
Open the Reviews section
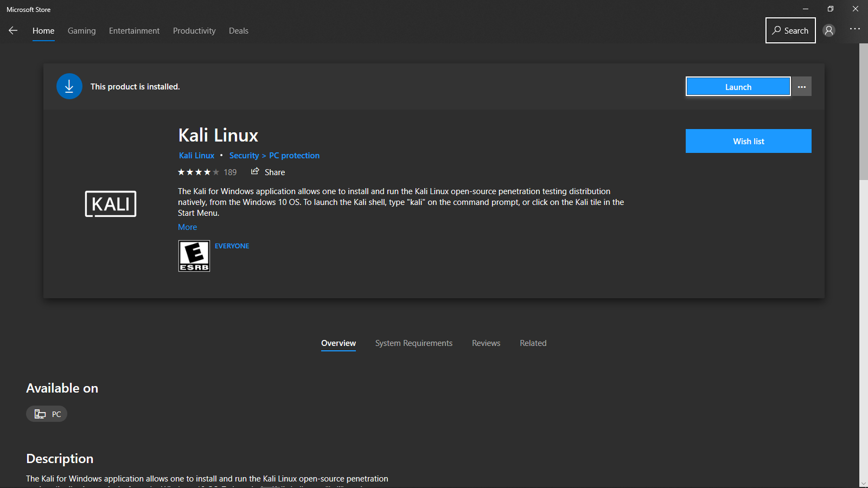point(486,343)
